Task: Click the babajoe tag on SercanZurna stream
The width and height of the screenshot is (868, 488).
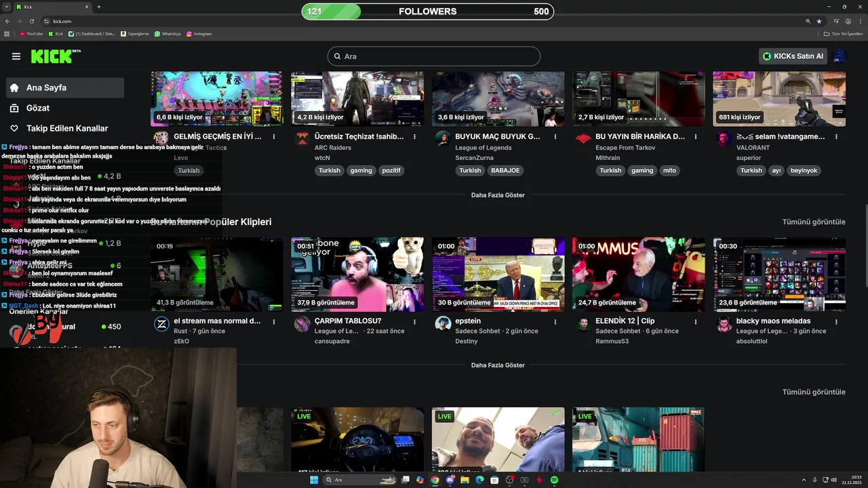Action: pyautogui.click(x=505, y=171)
